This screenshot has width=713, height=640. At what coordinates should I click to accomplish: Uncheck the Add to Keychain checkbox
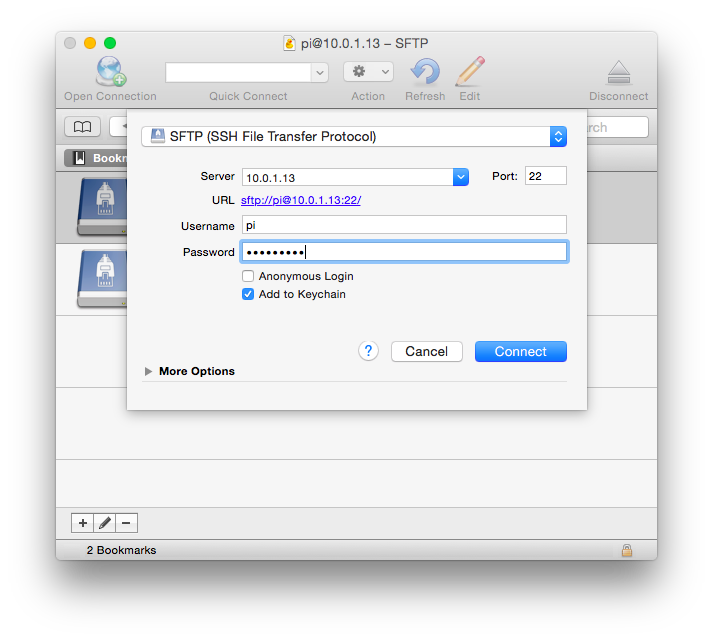coord(248,294)
